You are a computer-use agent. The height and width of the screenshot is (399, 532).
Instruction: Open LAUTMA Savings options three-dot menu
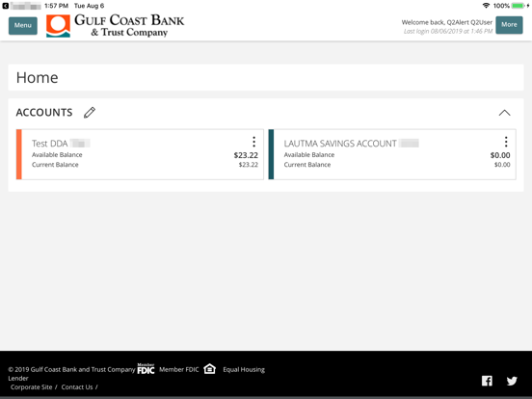[x=506, y=142]
